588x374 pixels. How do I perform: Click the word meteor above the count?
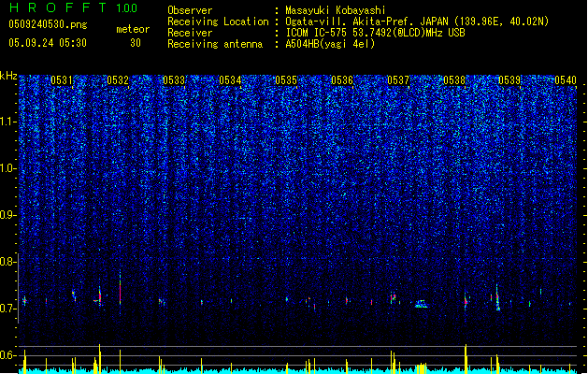pos(133,29)
